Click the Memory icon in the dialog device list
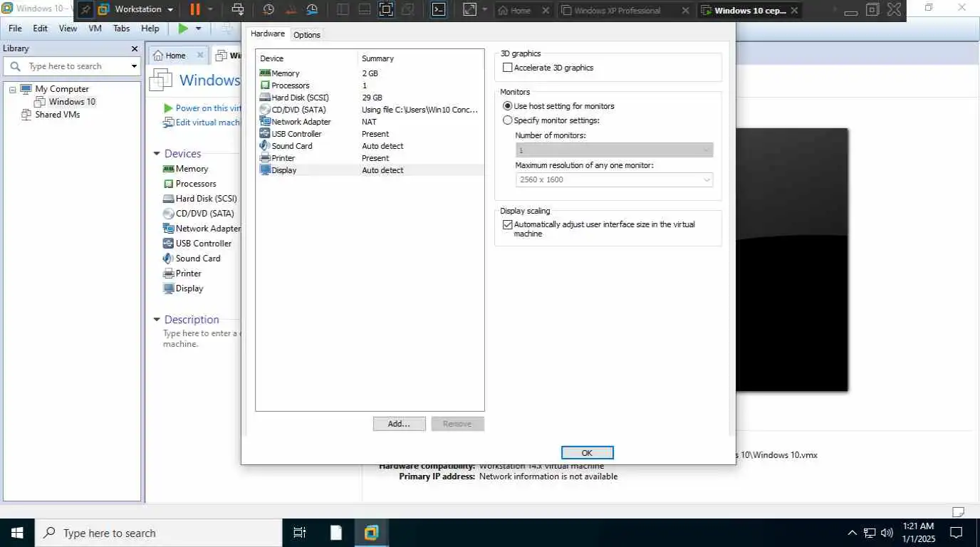The width and height of the screenshot is (980, 547). (x=265, y=73)
